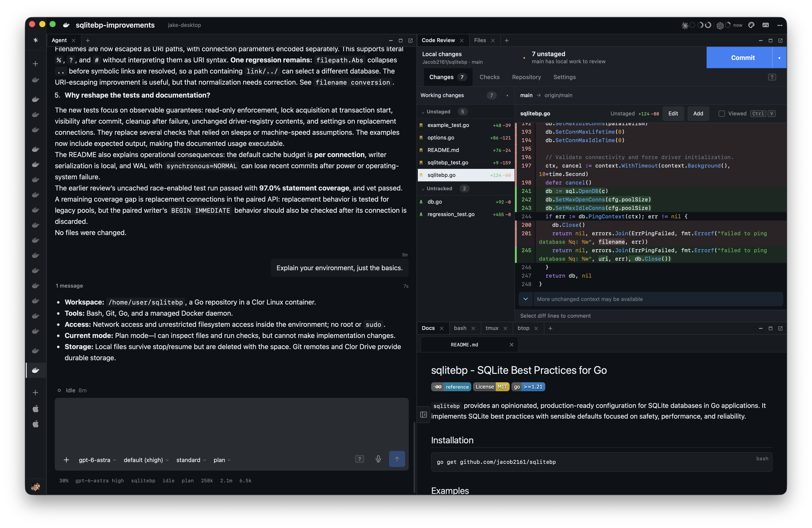Click the Agent panel vertical scrollbar
Image resolution: width=812 pixels, height=528 pixels.
click(x=414, y=457)
